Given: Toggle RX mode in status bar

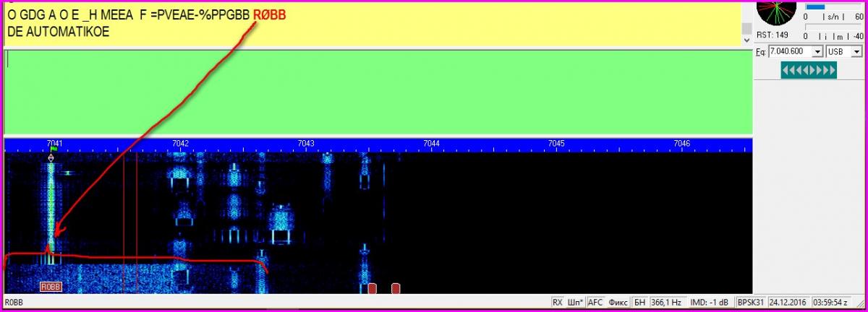Looking at the screenshot, I should [557, 303].
